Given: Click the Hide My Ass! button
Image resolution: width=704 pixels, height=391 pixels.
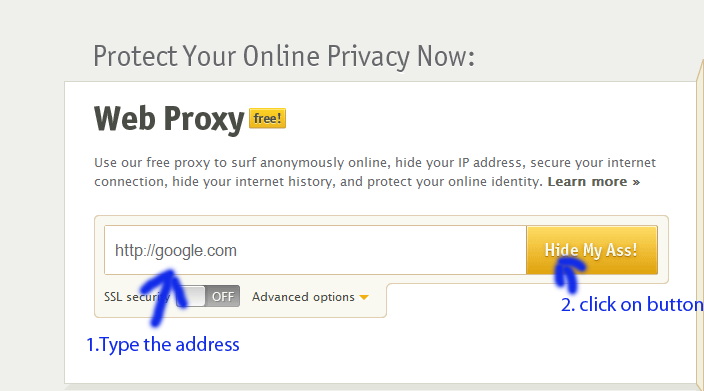Looking at the screenshot, I should 592,250.
